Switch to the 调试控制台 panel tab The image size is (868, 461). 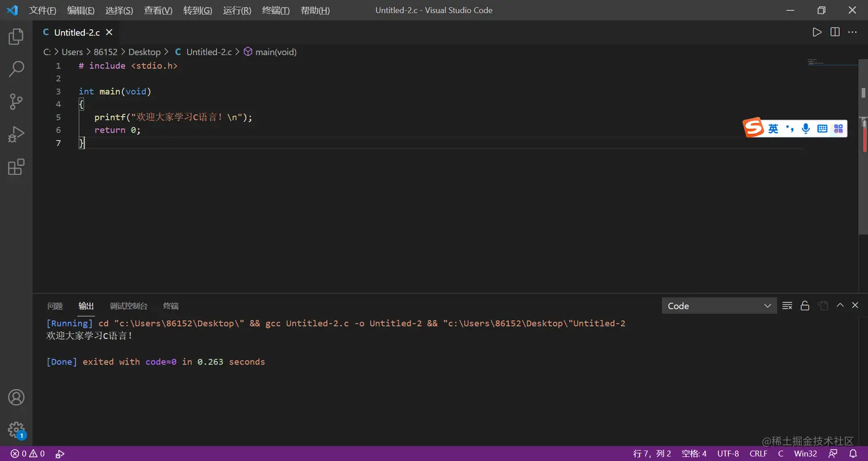129,306
